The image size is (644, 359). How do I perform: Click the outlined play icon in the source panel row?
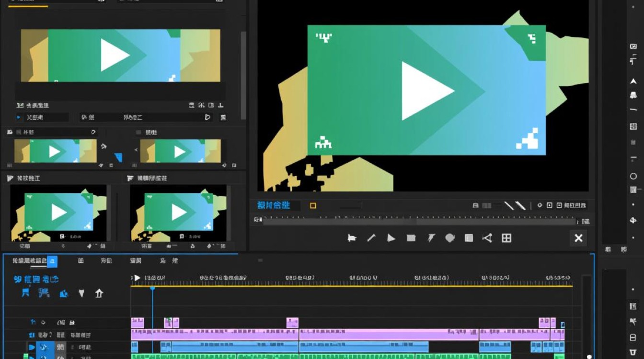[207, 117]
